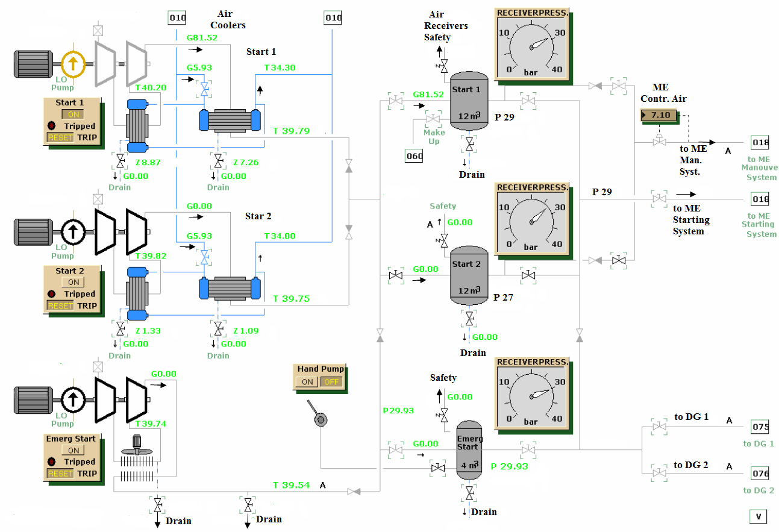Open the Start 1 receiver drain valve
Screen dimensions: 779x532
[469, 143]
